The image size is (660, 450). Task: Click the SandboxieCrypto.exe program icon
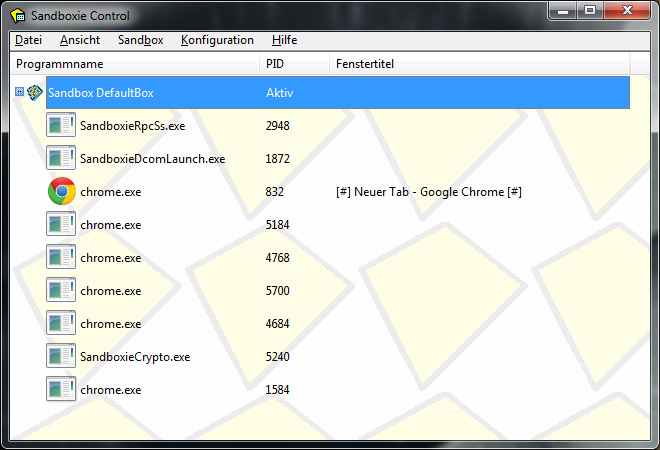61,356
